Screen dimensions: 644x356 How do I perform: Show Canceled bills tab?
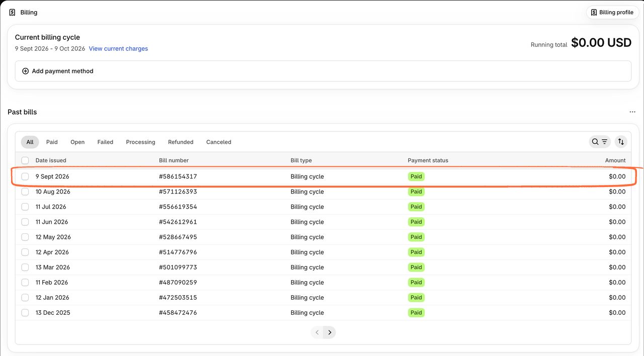[219, 142]
